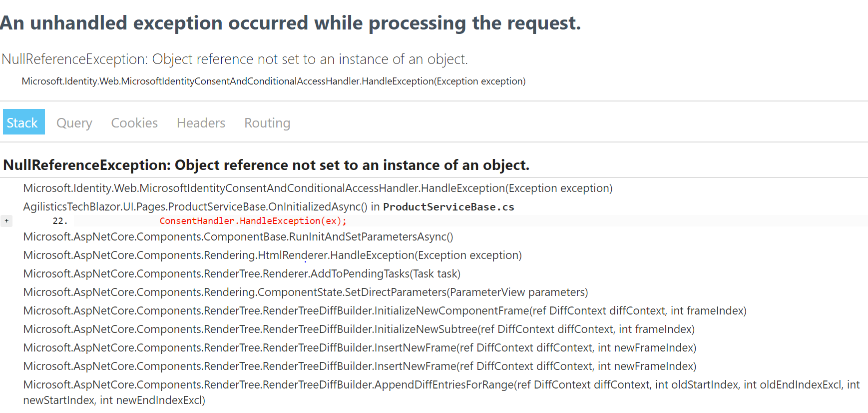Click the SetDirectParameters stack entry
This screenshot has width=868, height=413.
tap(305, 292)
